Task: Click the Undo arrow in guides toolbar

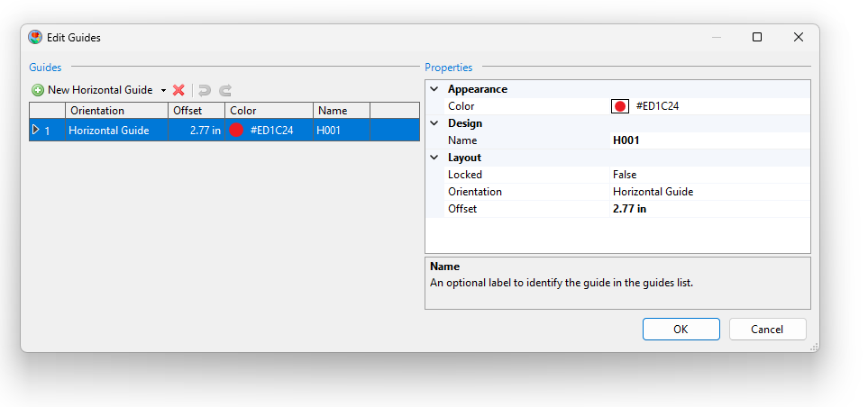Action: coord(205,90)
